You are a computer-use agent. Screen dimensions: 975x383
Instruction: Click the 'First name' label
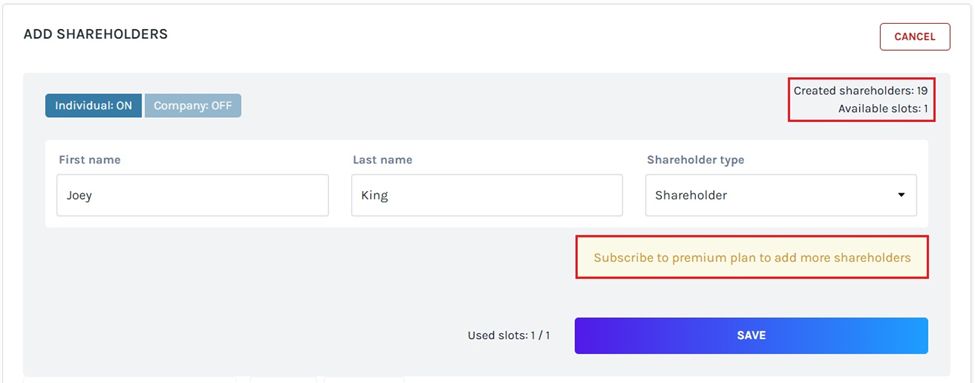coord(90,160)
